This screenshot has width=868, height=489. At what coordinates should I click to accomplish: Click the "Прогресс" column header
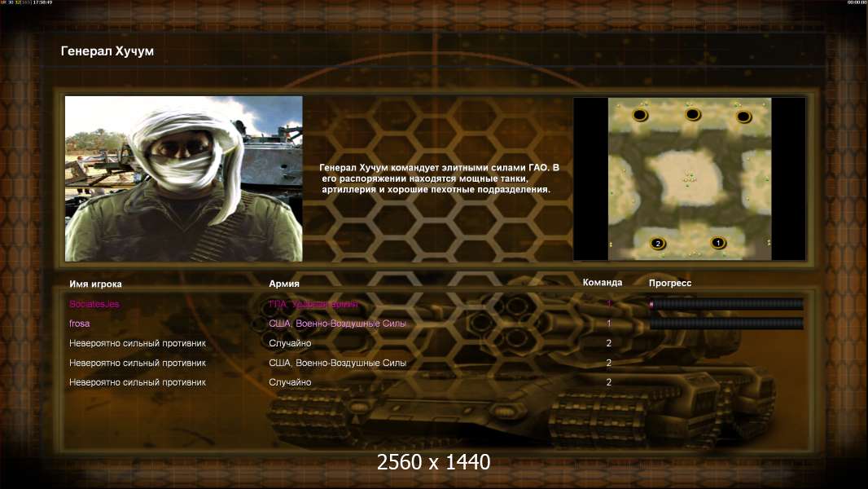(x=670, y=283)
